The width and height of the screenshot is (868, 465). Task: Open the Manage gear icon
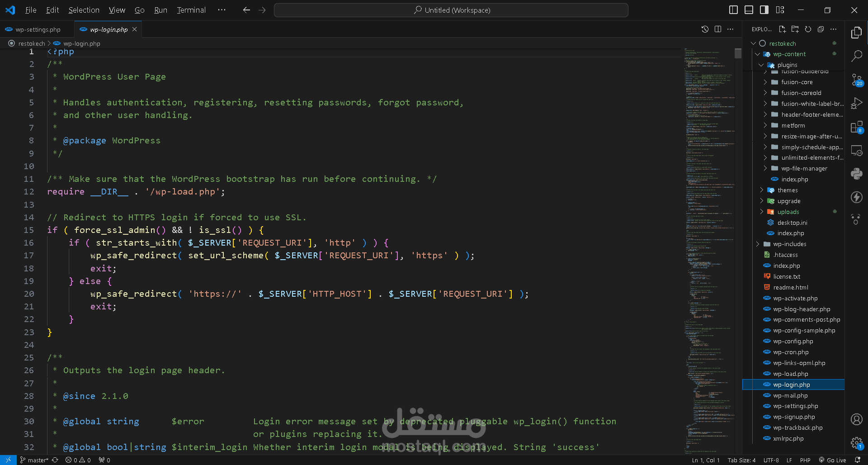856,443
